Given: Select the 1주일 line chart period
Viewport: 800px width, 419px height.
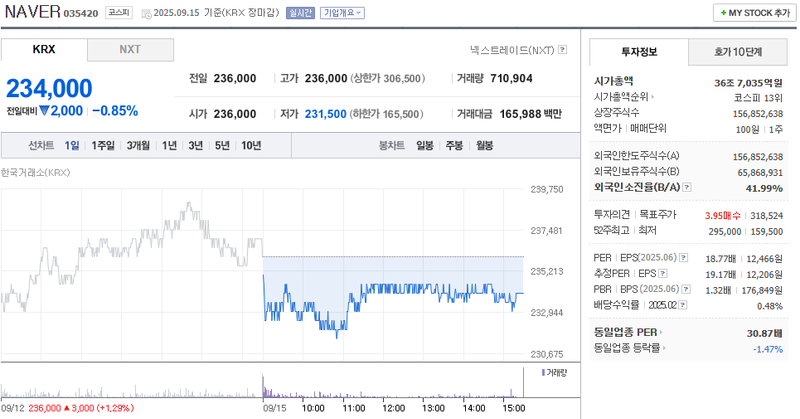Looking at the screenshot, I should (x=103, y=145).
